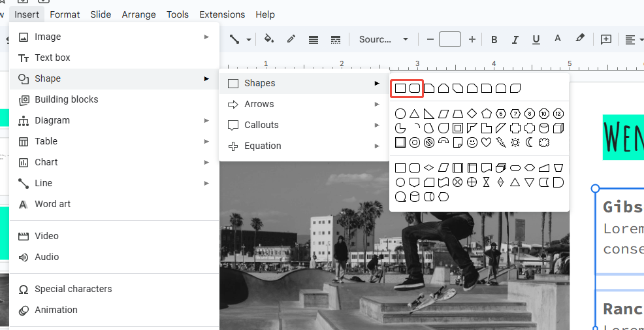Image resolution: width=644 pixels, height=330 pixels.
Task: Open the Format menu
Action: point(65,15)
